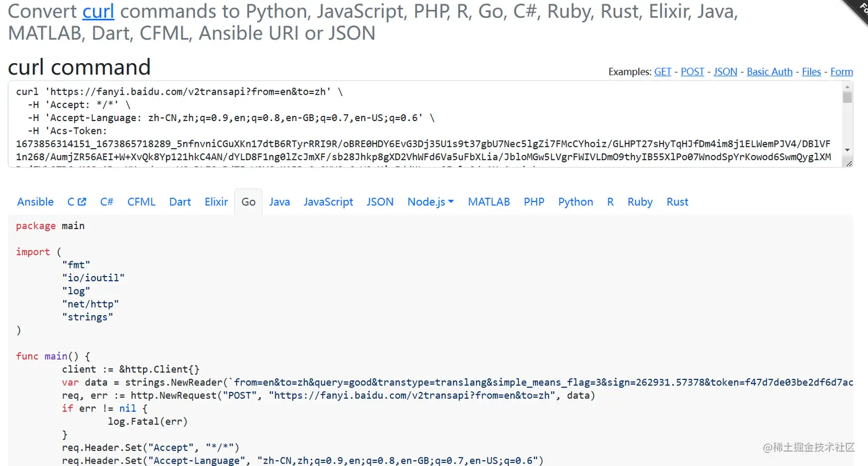Switch to the Java tab
This screenshot has width=868, height=466.
(280, 202)
